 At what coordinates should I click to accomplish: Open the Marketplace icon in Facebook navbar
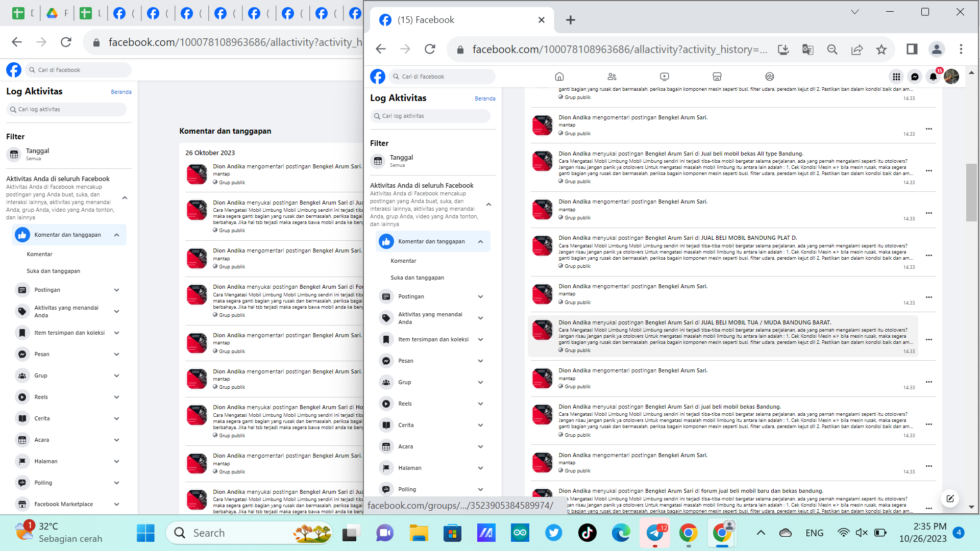point(717,77)
